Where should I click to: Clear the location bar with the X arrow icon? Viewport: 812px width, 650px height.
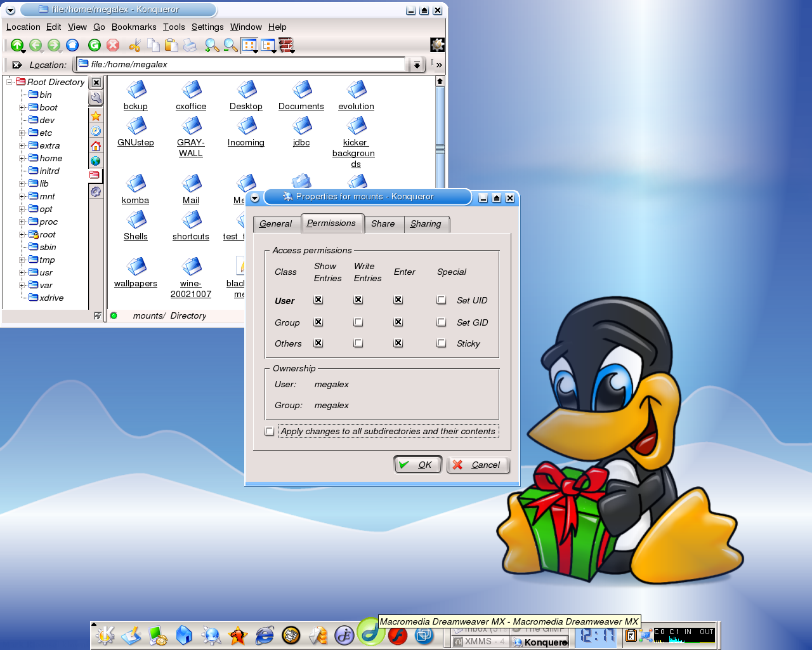coord(17,65)
